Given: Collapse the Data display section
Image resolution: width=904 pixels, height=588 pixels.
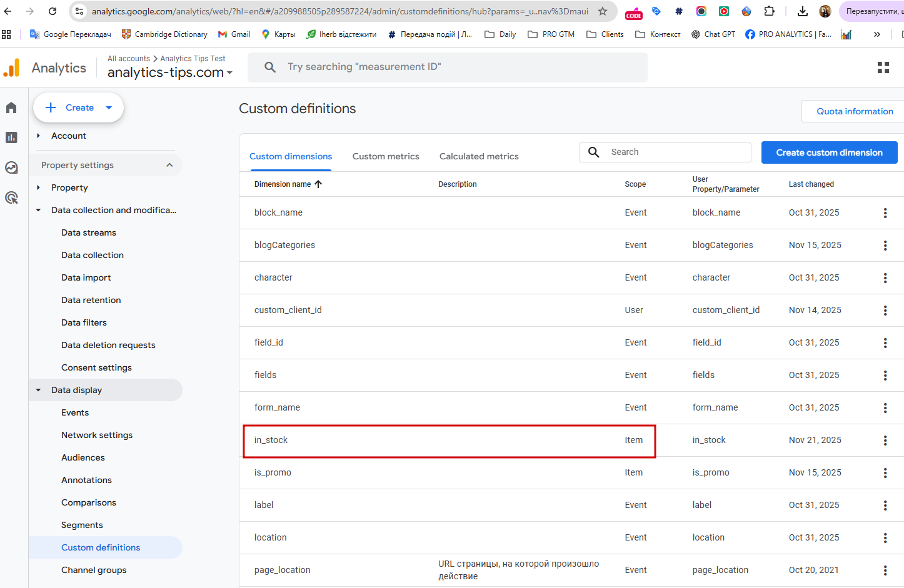Looking at the screenshot, I should 38,390.
